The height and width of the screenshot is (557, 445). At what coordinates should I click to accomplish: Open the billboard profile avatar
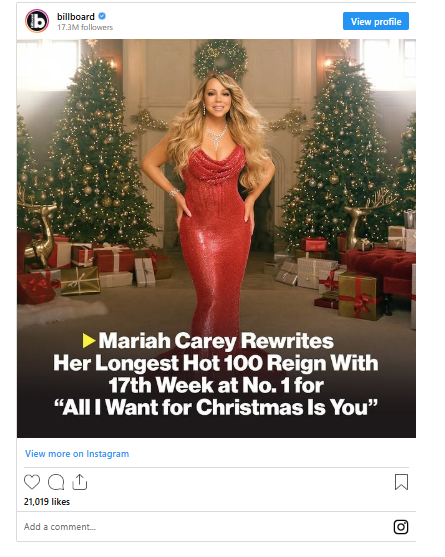point(37,21)
